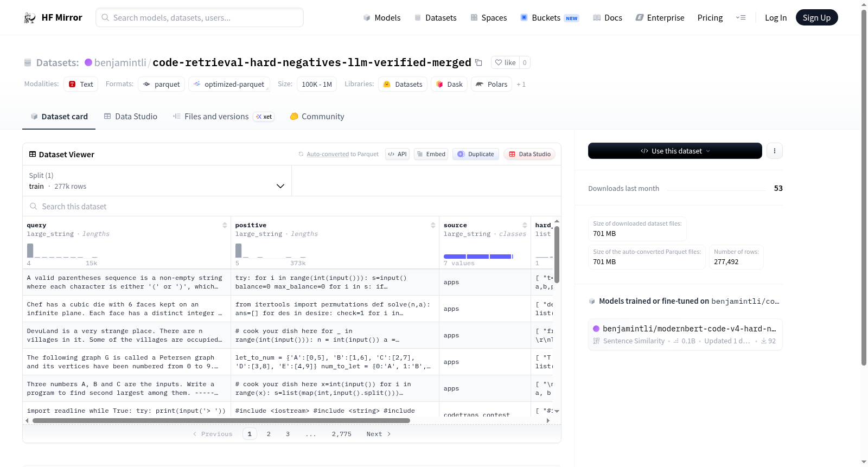Click the table vertical scrollbar
Viewport: 868px width, 467px height.
pos(557,254)
